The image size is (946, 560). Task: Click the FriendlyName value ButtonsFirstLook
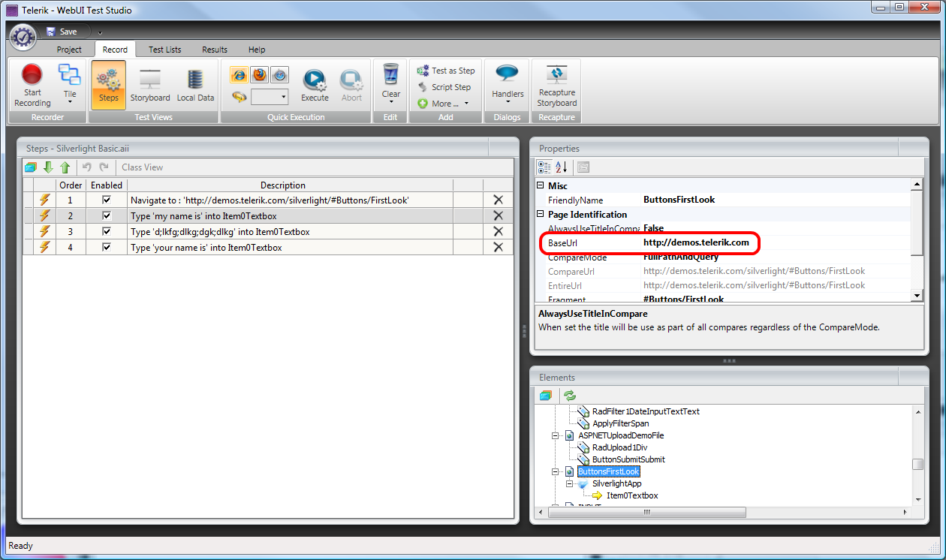point(679,200)
